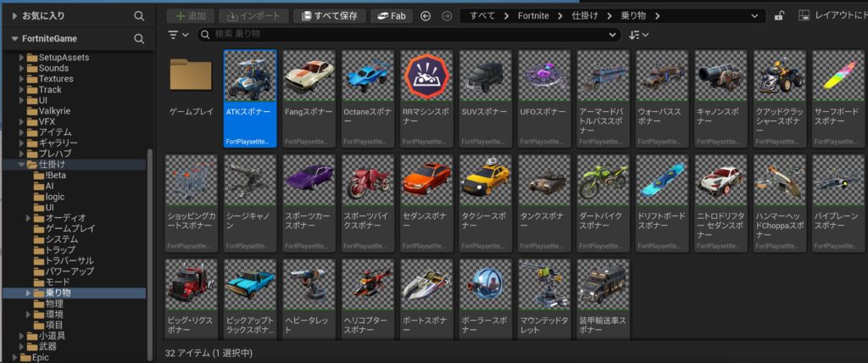Search within お気に入り using magnifier icon

[139, 16]
